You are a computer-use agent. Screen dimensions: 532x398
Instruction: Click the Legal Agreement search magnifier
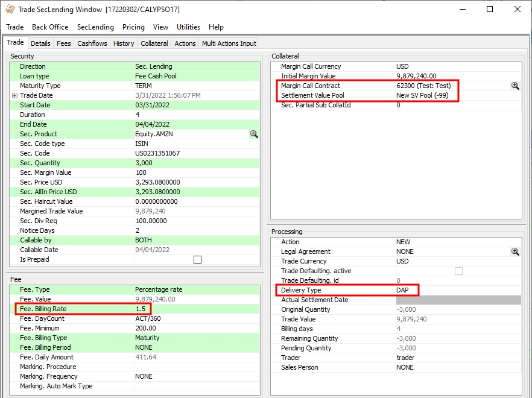coord(515,251)
